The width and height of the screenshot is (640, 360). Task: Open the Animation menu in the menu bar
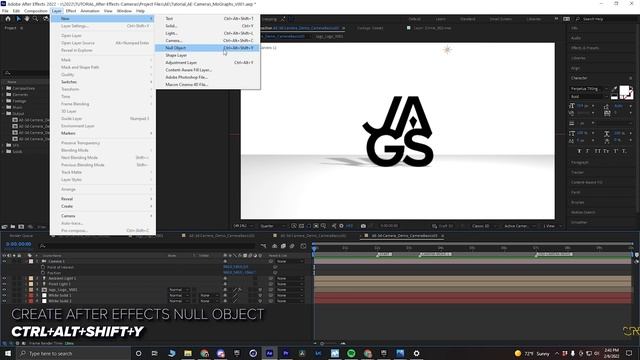pos(90,11)
